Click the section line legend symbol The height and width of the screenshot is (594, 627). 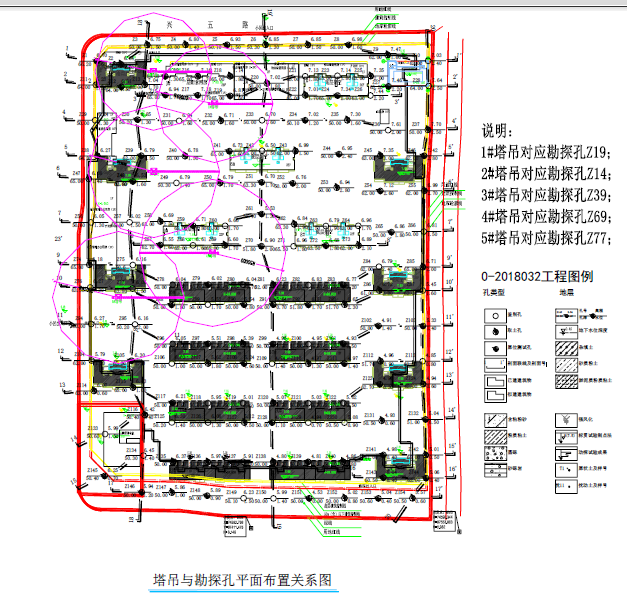(495, 365)
